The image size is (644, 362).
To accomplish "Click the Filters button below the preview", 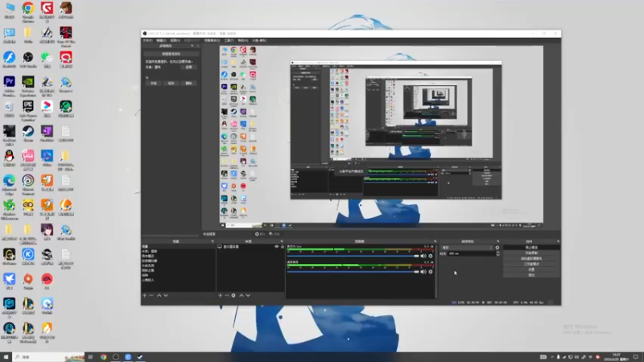I will (x=275, y=234).
